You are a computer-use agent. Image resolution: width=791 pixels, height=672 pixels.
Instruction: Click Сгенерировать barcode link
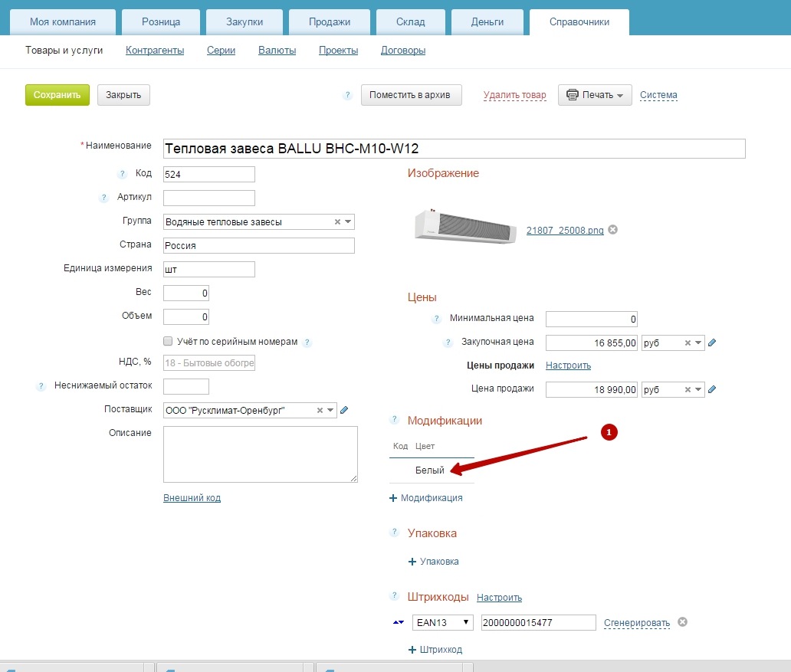click(x=637, y=623)
